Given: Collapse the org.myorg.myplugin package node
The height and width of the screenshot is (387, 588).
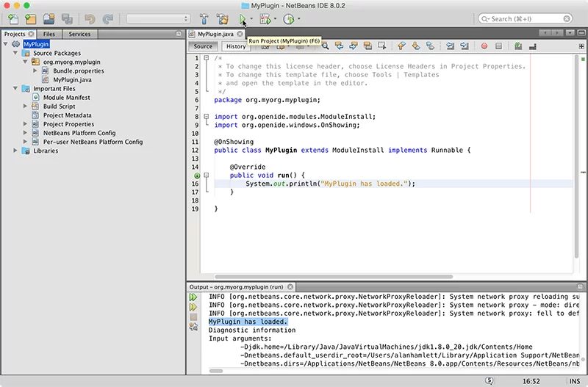Looking at the screenshot, I should 25,62.
